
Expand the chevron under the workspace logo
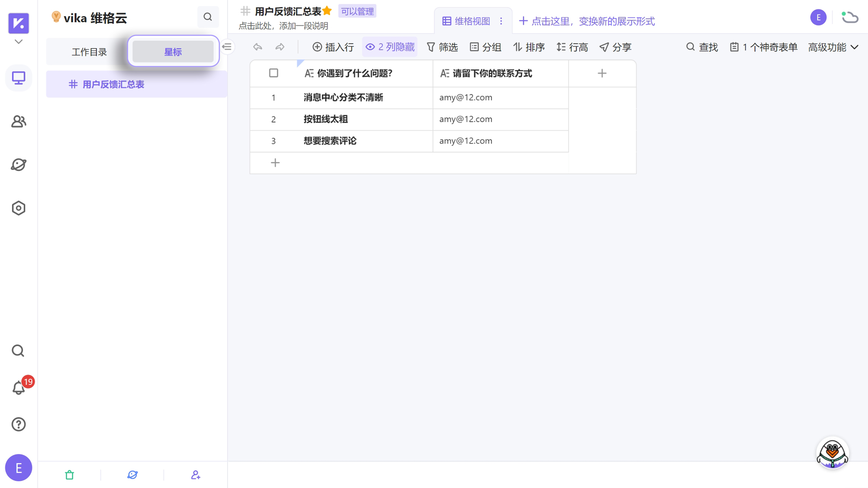pyautogui.click(x=19, y=42)
